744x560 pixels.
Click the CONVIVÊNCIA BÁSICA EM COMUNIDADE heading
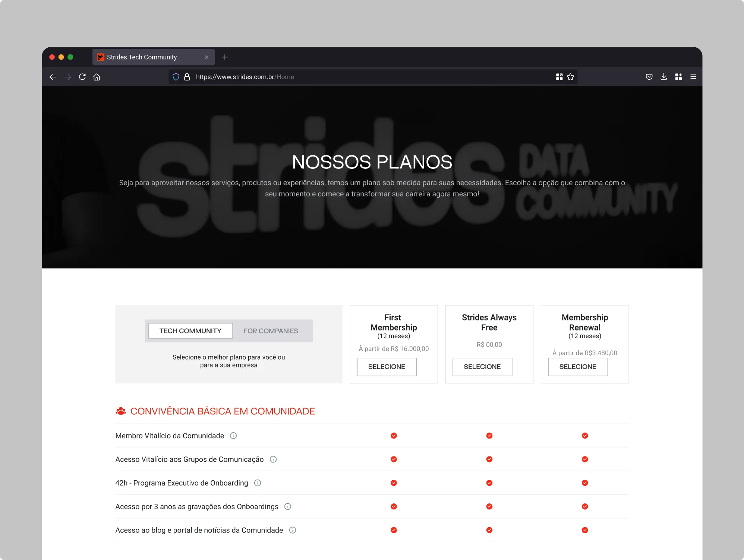[x=223, y=411]
